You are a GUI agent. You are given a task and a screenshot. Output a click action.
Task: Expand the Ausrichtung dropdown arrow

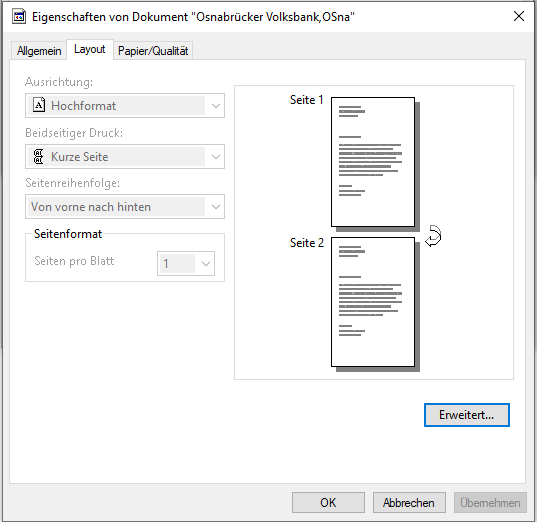pos(216,105)
